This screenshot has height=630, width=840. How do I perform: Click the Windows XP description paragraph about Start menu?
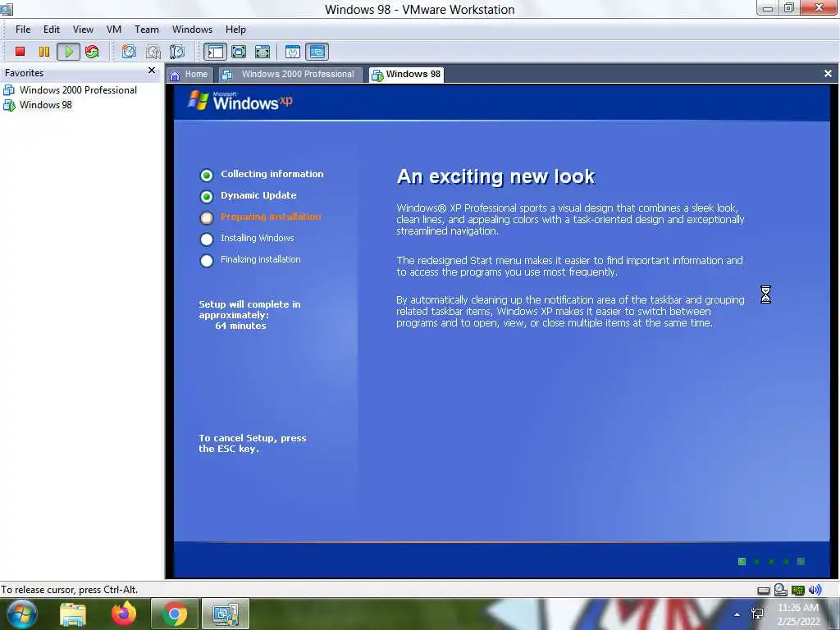coord(569,267)
